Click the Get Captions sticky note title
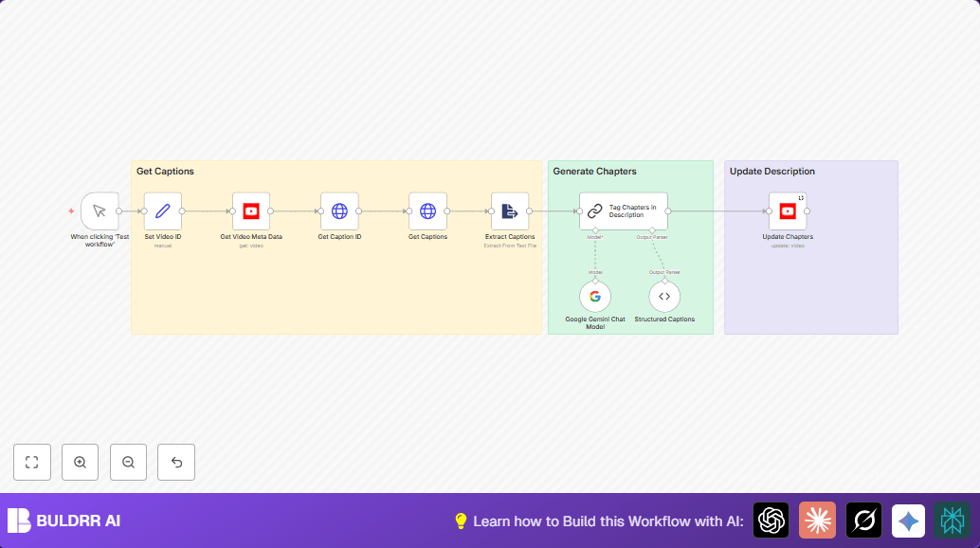The height and width of the screenshot is (548, 980). coord(165,172)
